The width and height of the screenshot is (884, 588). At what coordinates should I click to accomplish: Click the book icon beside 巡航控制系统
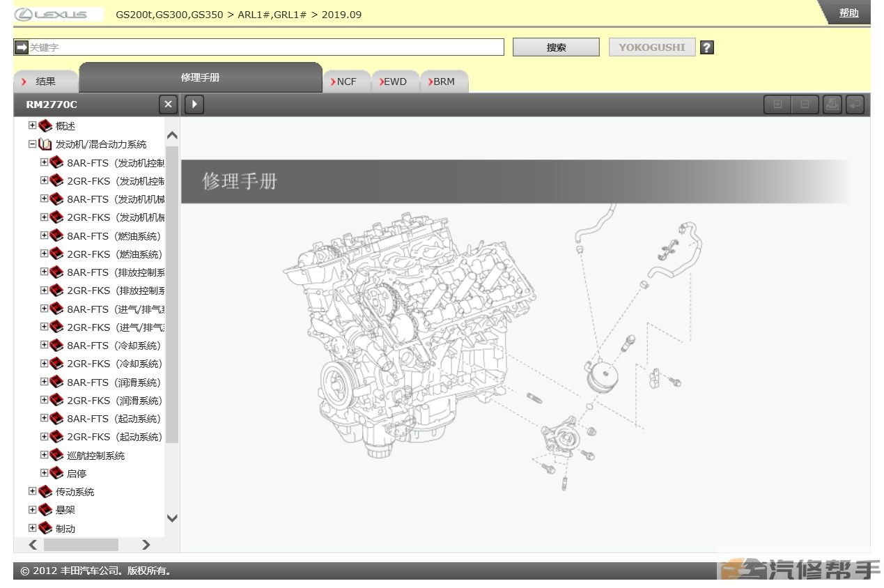(56, 455)
